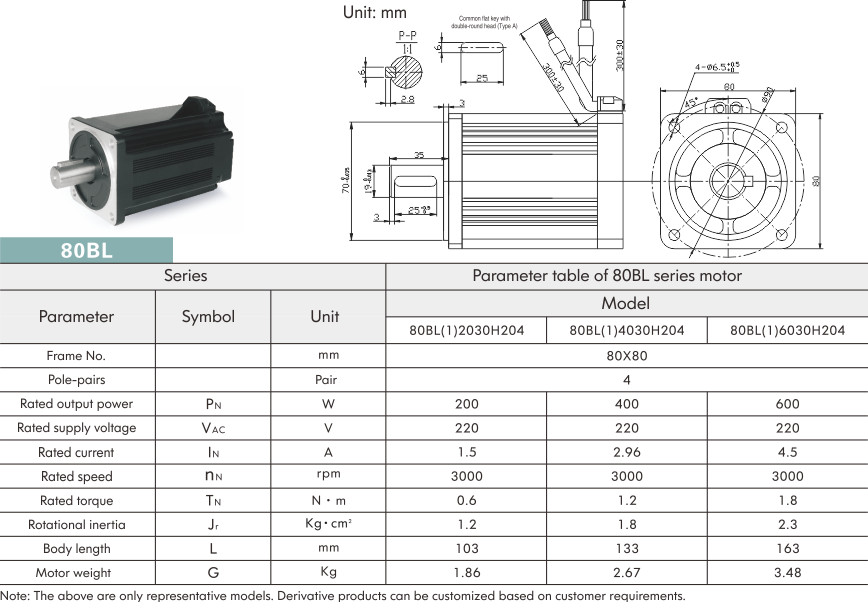Click the 'Unit: mm' label above the drawing
Screen dimensions: 868x602
(x=374, y=13)
